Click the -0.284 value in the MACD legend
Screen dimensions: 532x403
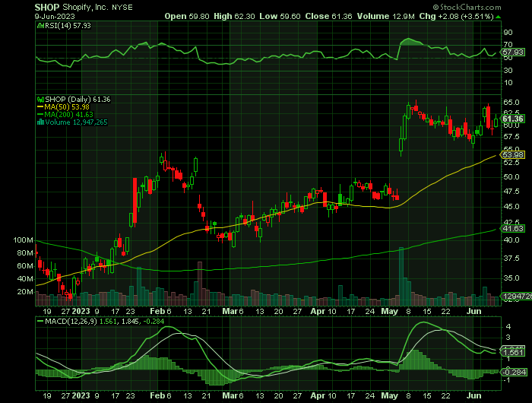(154, 321)
